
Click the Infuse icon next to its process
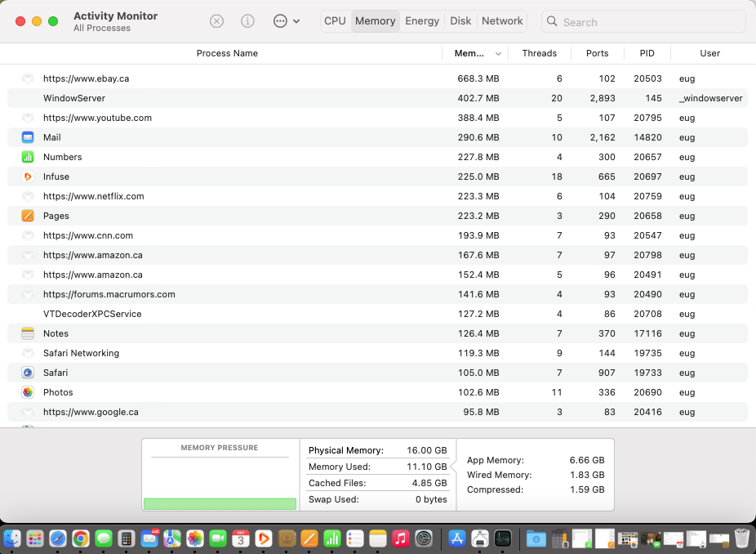click(27, 176)
